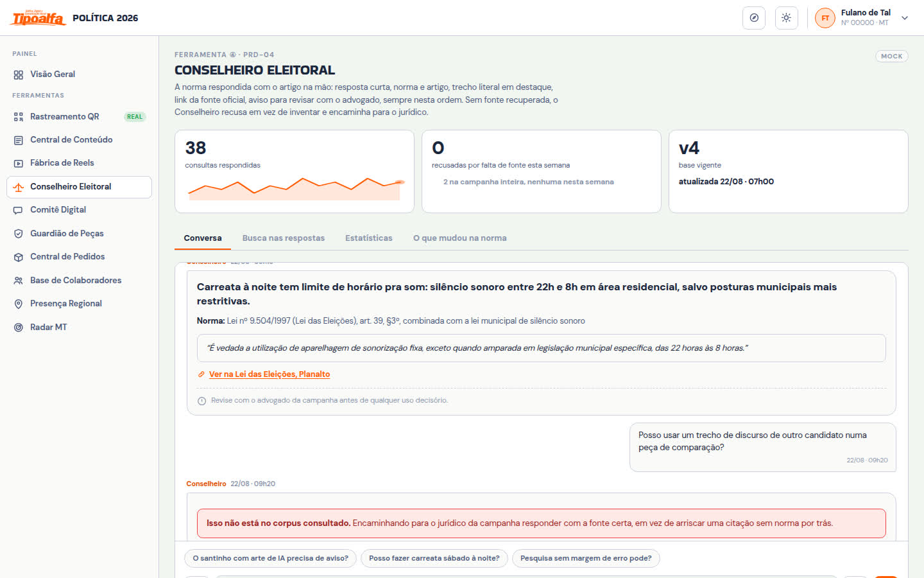Click the user message about trecho de discurso
The width and height of the screenshot is (924, 578).
click(x=763, y=447)
